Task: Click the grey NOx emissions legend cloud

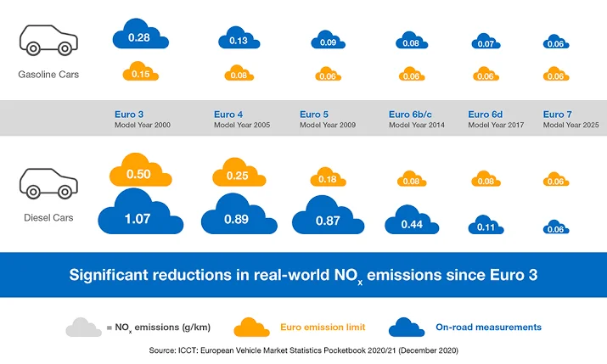Action: pos(83,328)
